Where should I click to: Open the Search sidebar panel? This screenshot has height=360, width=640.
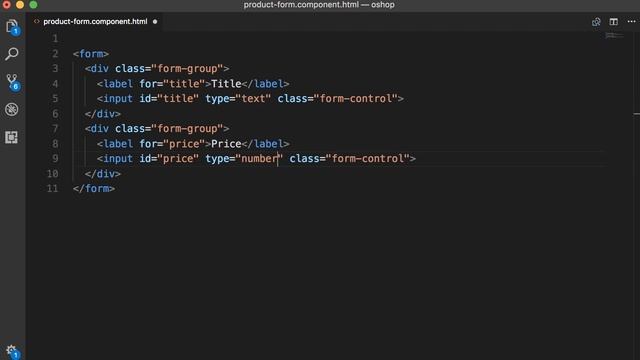pos(12,53)
